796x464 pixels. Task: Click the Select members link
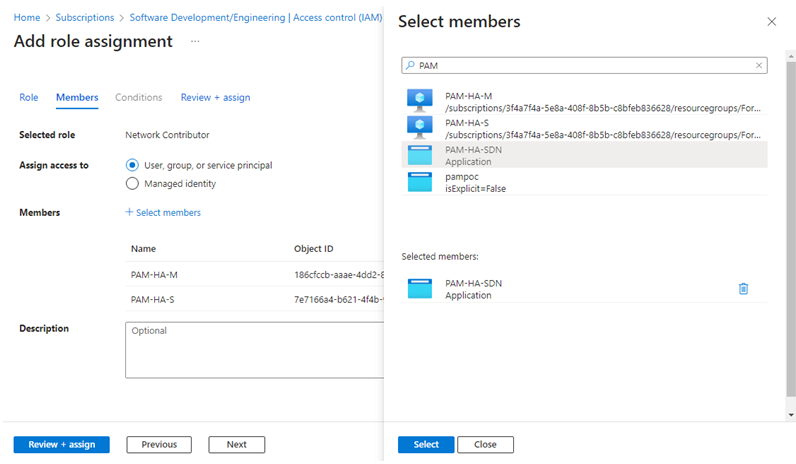(x=168, y=213)
